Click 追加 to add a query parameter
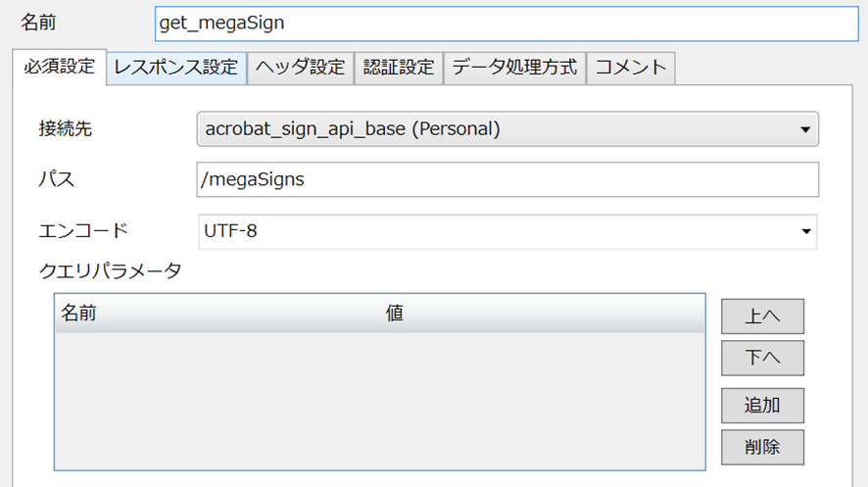 click(762, 405)
